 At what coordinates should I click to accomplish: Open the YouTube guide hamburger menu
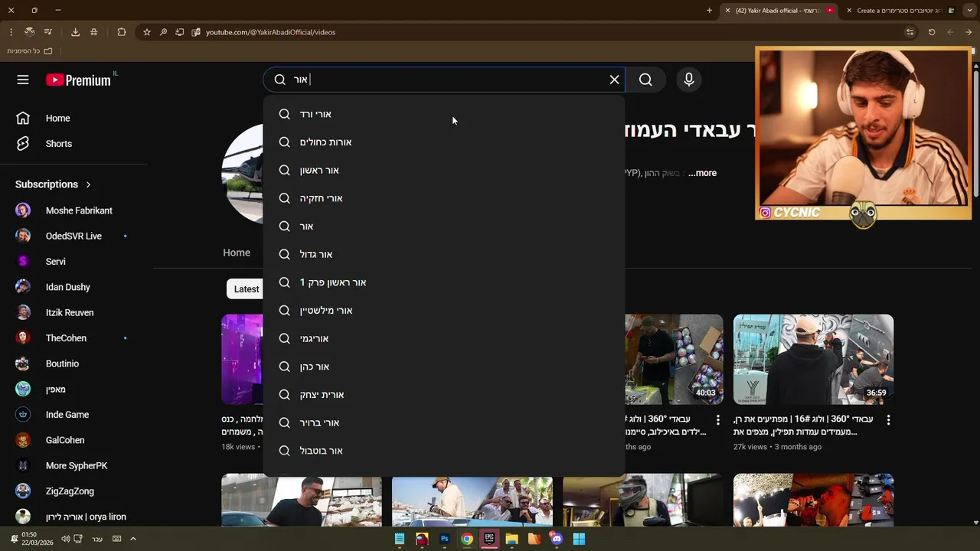coord(23,80)
